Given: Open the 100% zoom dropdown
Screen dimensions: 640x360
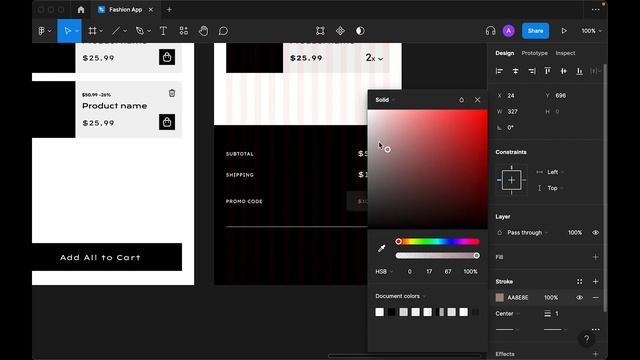Looking at the screenshot, I should click(x=591, y=31).
